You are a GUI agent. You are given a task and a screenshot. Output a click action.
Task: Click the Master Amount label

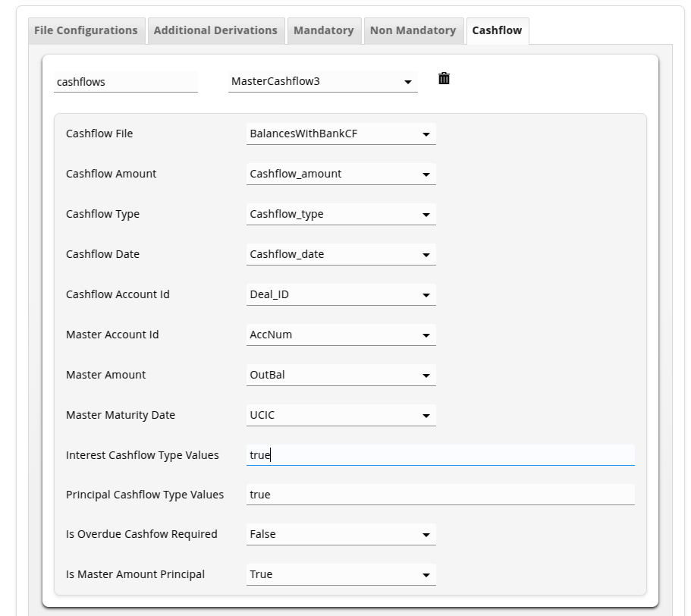click(x=105, y=375)
